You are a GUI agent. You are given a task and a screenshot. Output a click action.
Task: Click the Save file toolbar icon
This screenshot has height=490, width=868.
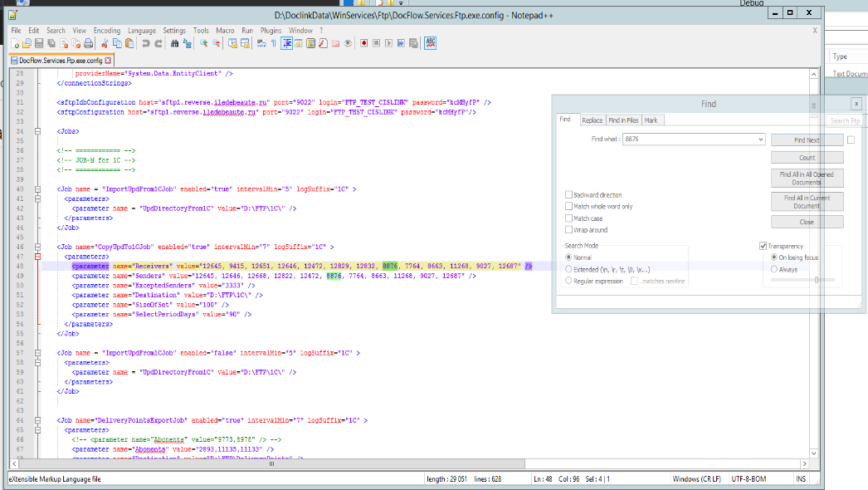(39, 43)
